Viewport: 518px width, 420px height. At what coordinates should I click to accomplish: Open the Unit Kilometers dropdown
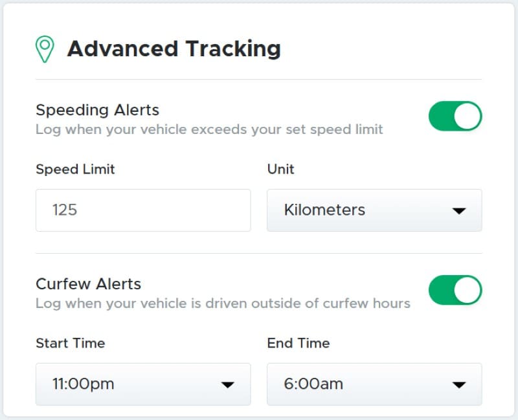(374, 210)
